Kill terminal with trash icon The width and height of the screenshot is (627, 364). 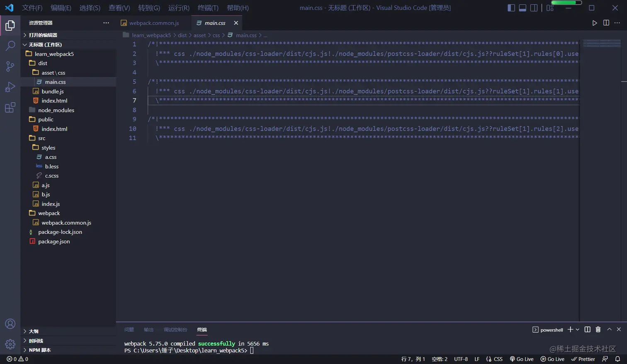598,330
